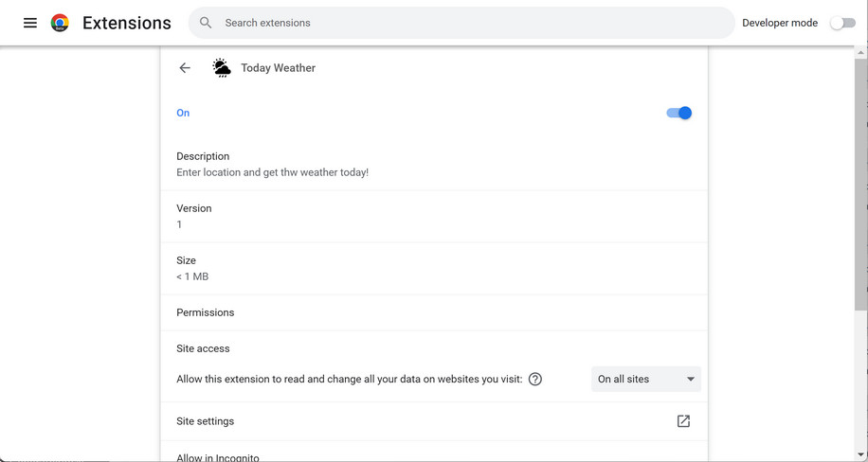Open the site access help icon
This screenshot has height=462, width=868.
(535, 380)
